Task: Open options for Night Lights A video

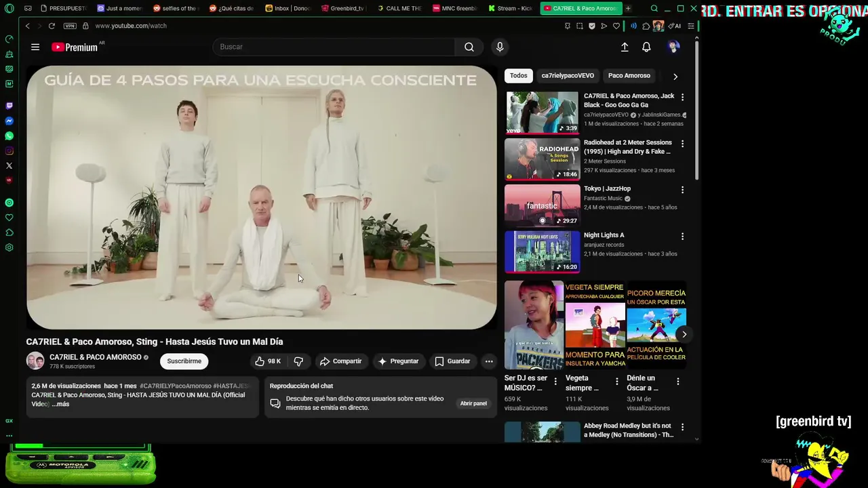Action: [x=682, y=237]
